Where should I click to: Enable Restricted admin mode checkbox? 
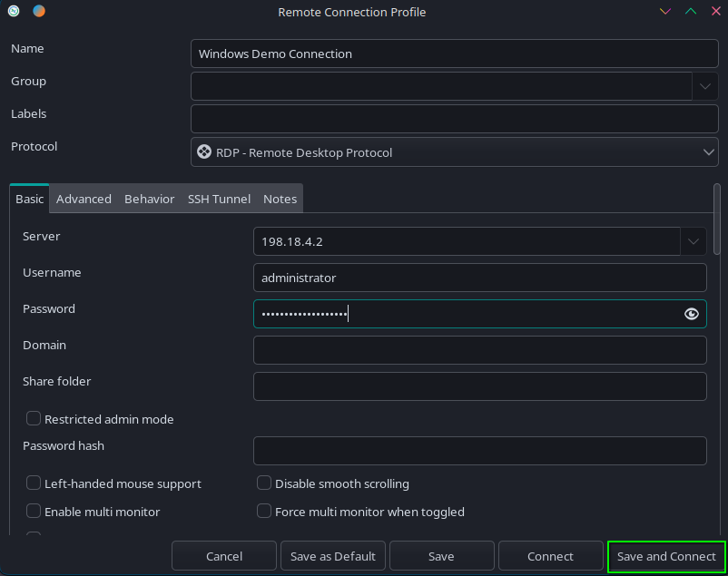point(34,419)
